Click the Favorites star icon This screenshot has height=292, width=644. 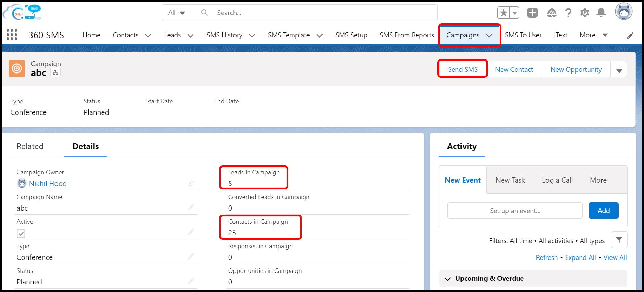point(503,13)
